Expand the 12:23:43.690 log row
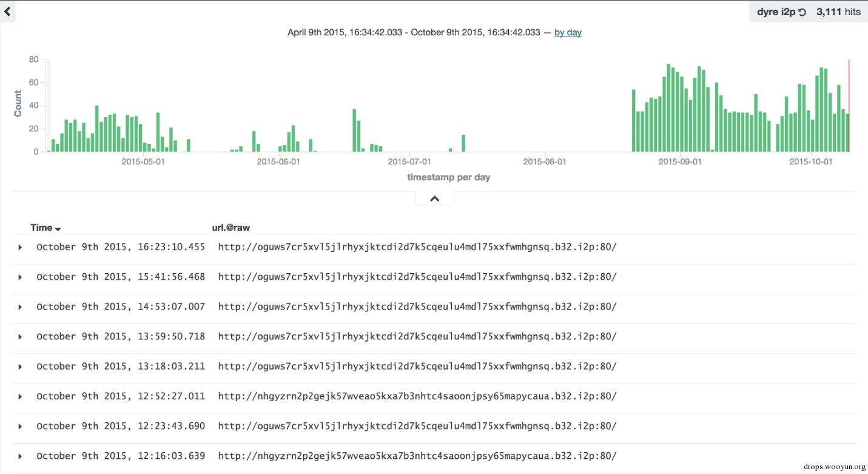Image resolution: width=868 pixels, height=474 pixels. (20, 427)
